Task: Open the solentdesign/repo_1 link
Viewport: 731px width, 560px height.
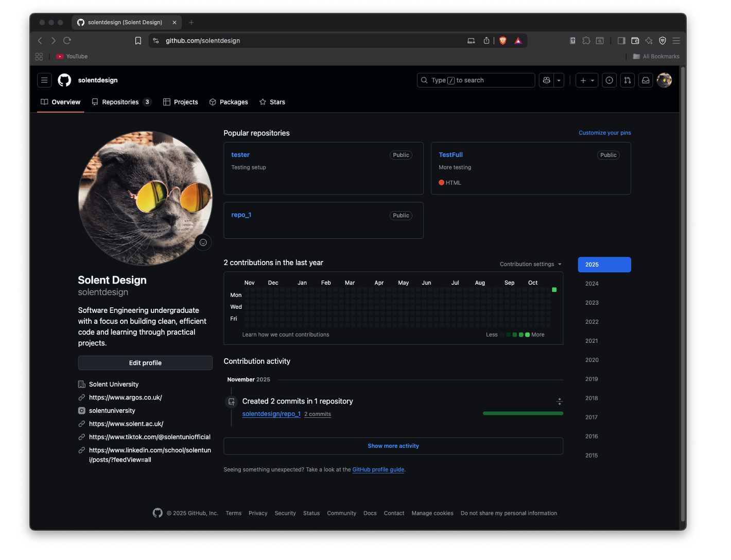Action: (271, 414)
